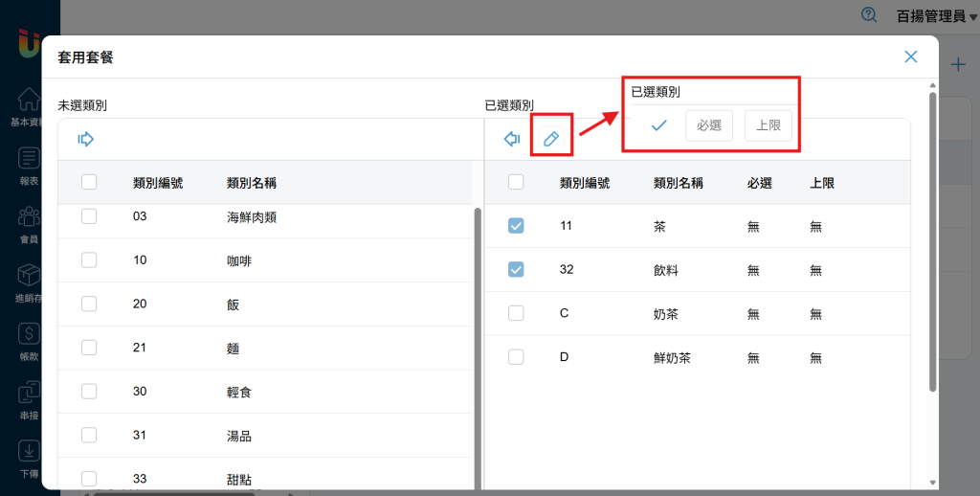
Task: Select all unselected categories header checkbox
Action: tap(89, 182)
